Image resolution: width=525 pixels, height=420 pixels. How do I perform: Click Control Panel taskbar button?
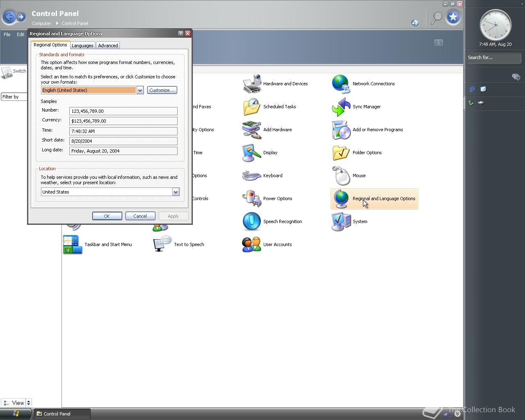[x=62, y=414]
